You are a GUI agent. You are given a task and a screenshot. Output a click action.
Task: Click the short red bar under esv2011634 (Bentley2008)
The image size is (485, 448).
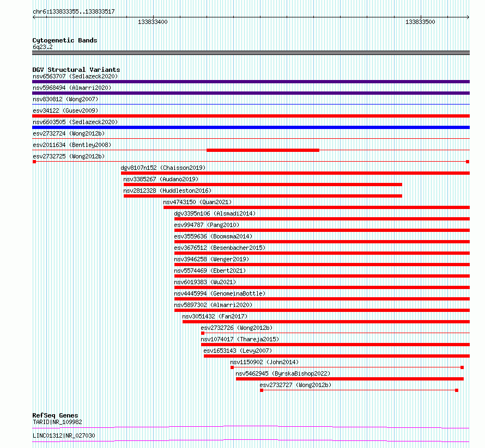pos(263,150)
